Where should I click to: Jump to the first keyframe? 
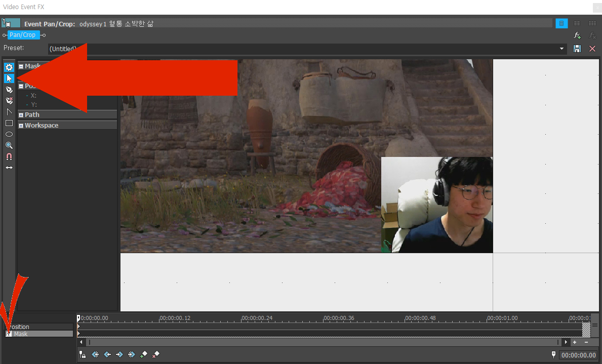pyautogui.click(x=95, y=354)
